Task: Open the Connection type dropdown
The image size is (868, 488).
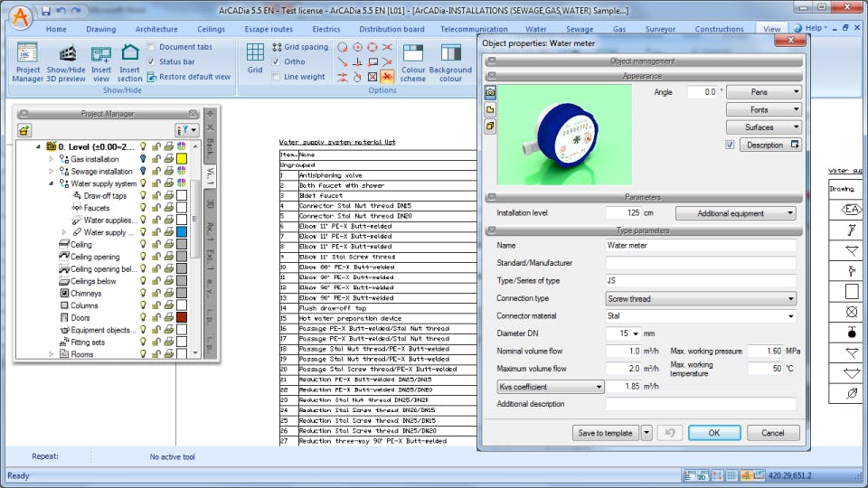Action: tap(700, 299)
